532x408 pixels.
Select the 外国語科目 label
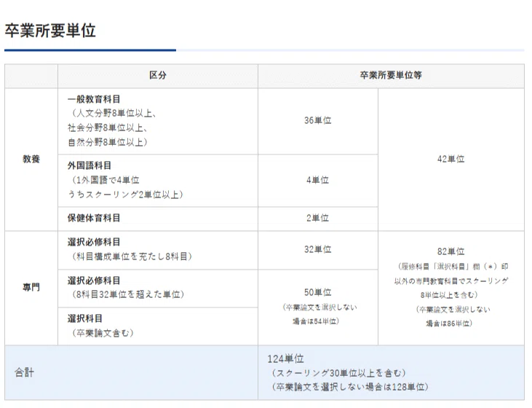pos(90,166)
